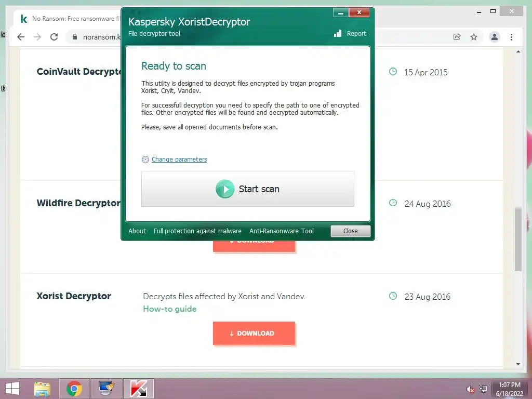
Task: Click the padlock site info icon
Action: 75,37
